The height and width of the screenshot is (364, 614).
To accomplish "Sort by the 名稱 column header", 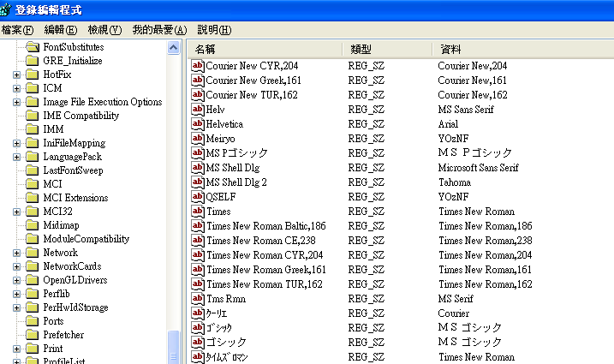I will tap(265, 50).
